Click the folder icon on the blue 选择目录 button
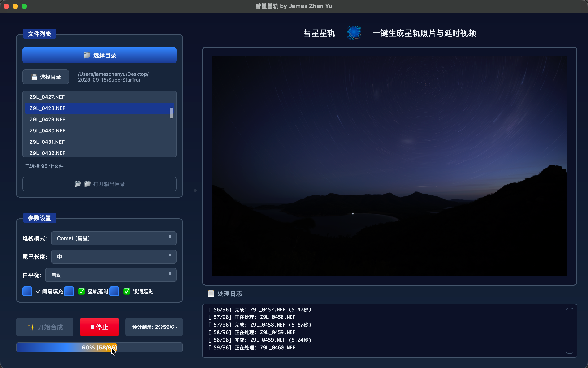The image size is (588, 368). pos(87,55)
